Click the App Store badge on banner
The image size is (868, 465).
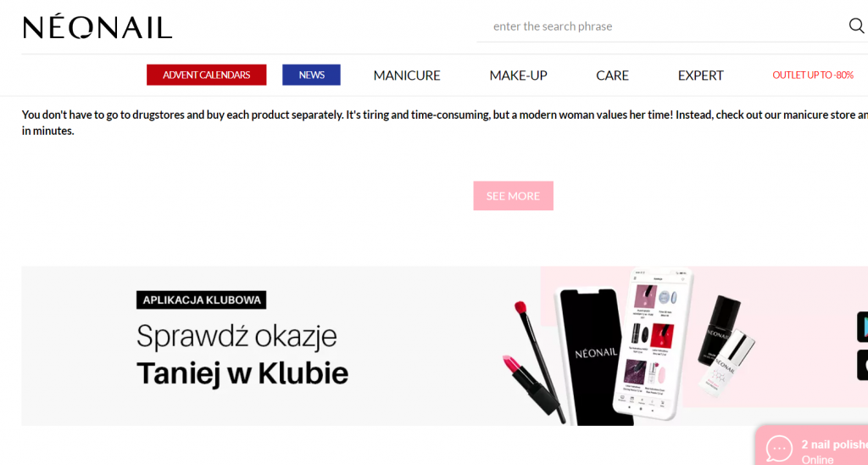[862, 365]
